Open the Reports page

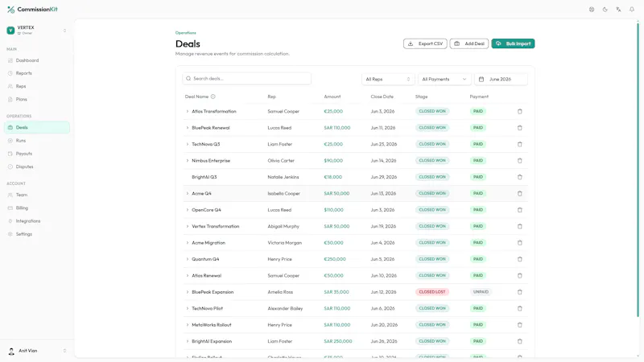click(x=36, y=73)
